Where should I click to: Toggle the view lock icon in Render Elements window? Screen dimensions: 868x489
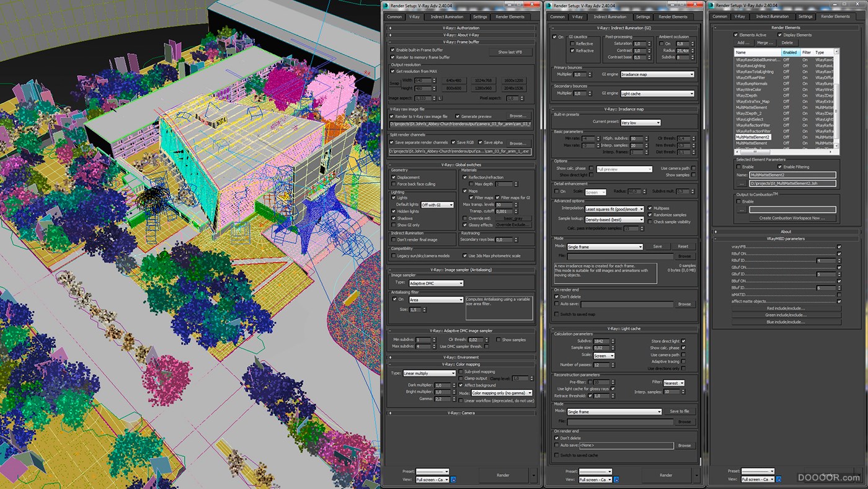point(779,480)
